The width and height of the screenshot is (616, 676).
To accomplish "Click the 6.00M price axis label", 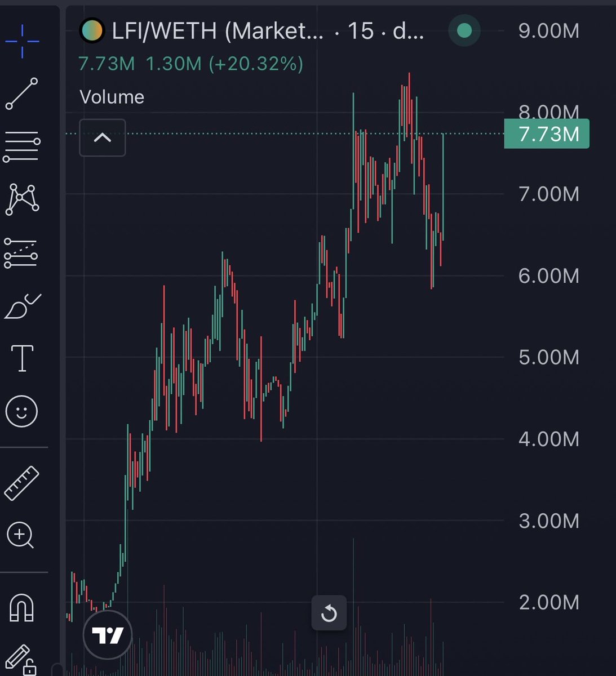I will coord(549,275).
